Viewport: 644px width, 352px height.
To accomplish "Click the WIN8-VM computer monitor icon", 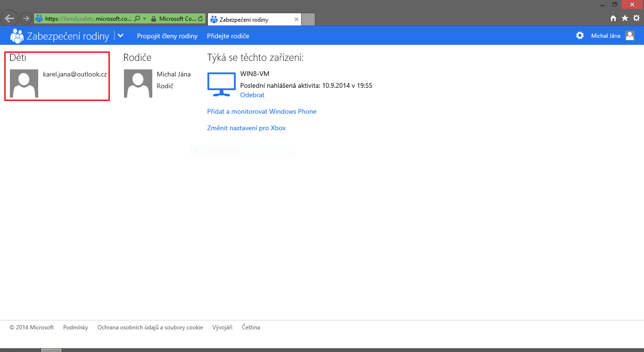I will pos(221,84).
